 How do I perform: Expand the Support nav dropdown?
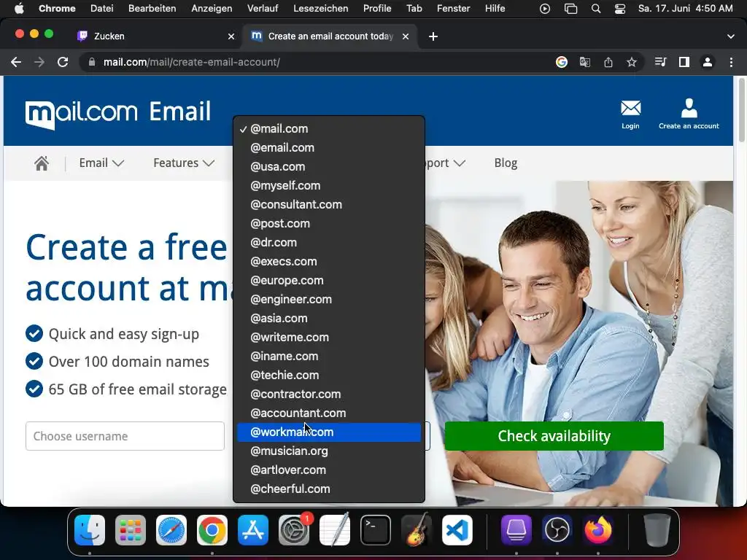tap(446, 163)
